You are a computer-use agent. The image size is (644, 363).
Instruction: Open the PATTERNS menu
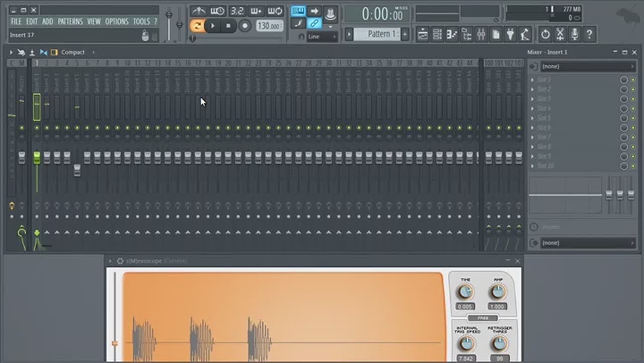pos(70,22)
